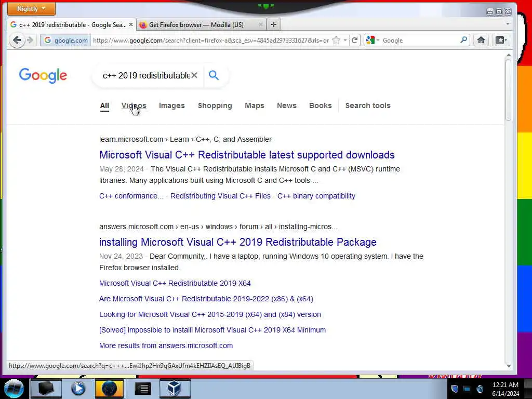Reload the page with the refresh icon
The image size is (532, 399).
(354, 41)
